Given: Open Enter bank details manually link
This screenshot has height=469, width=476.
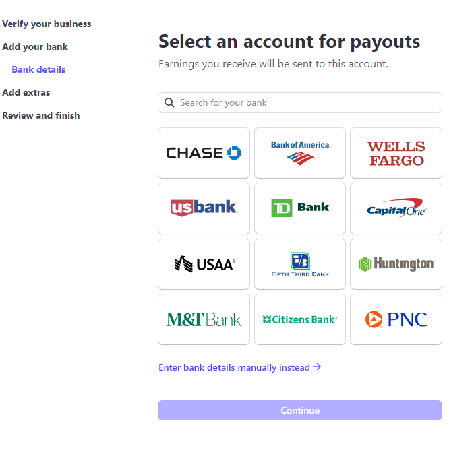Looking at the screenshot, I should click(x=239, y=367).
